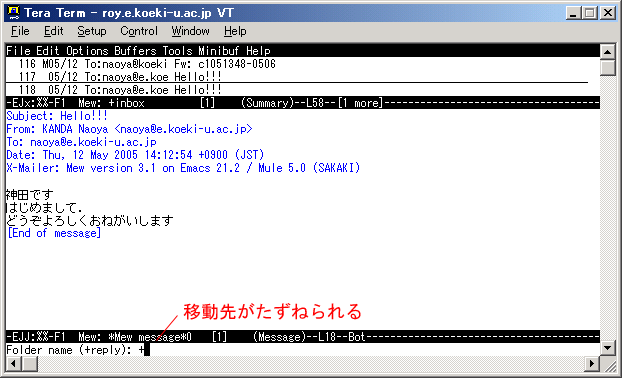Click the vertical scrollbar thumb
The image size is (622, 378).
click(607, 67)
